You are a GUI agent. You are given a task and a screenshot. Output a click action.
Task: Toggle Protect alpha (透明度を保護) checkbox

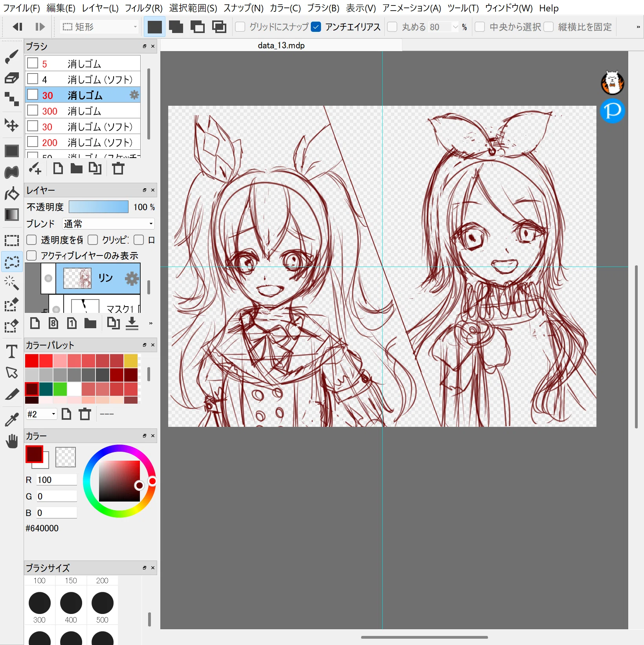click(x=31, y=240)
